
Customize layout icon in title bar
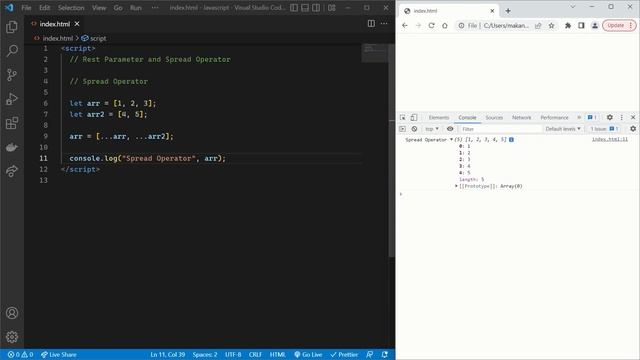(x=331, y=8)
